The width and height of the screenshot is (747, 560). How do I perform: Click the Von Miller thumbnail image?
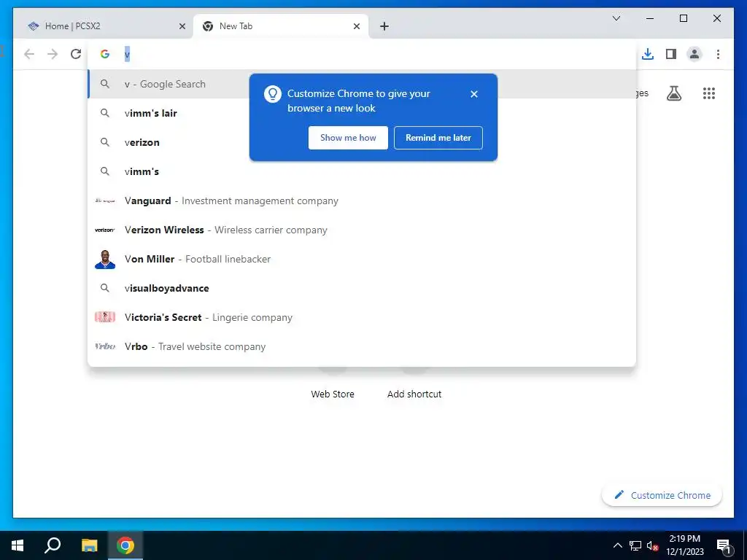[x=105, y=259]
